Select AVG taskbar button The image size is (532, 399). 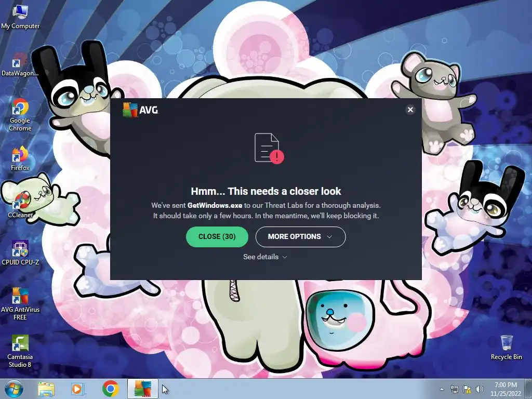pyautogui.click(x=142, y=389)
